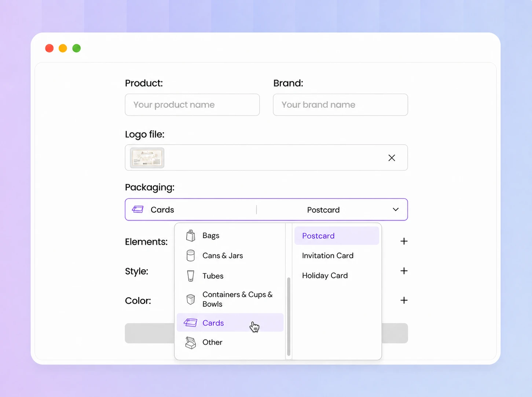
Task: Click the Containers & Cups & Bowls icon
Action: click(191, 299)
